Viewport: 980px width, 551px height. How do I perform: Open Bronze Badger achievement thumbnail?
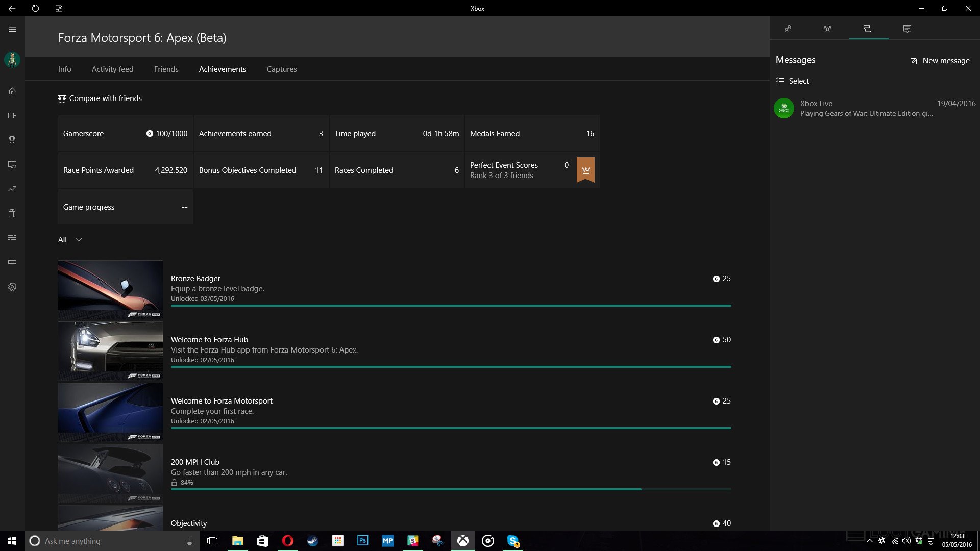click(x=110, y=290)
